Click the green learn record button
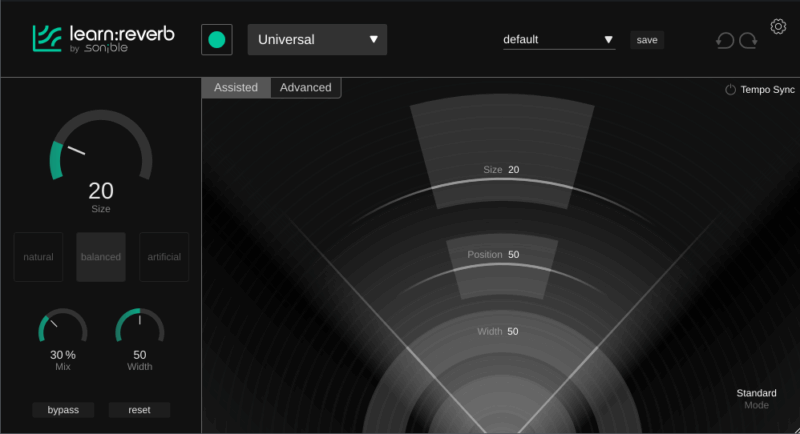This screenshot has width=800, height=434. (216, 40)
